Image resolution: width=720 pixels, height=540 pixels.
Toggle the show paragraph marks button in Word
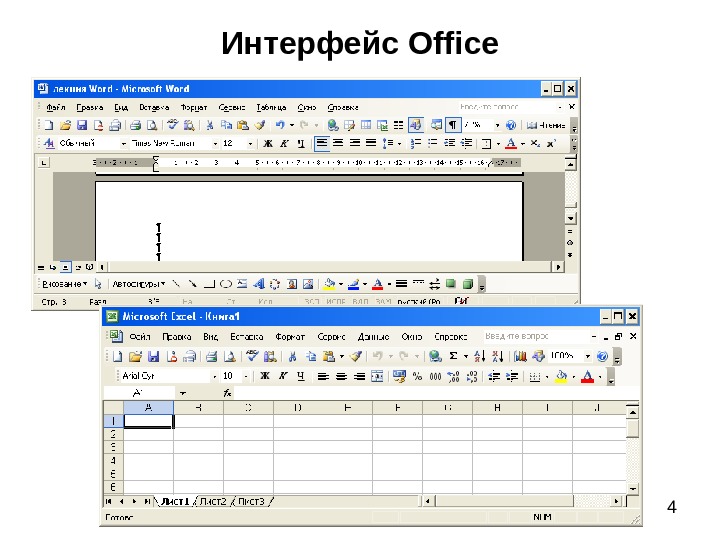[453, 125]
